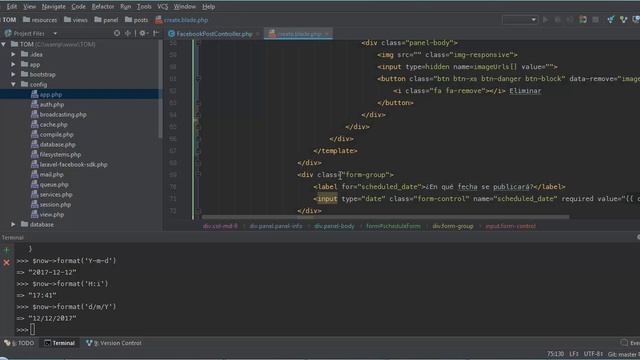Click the resources breadcrumb folder
The width and height of the screenshot is (640, 360).
pos(40,20)
